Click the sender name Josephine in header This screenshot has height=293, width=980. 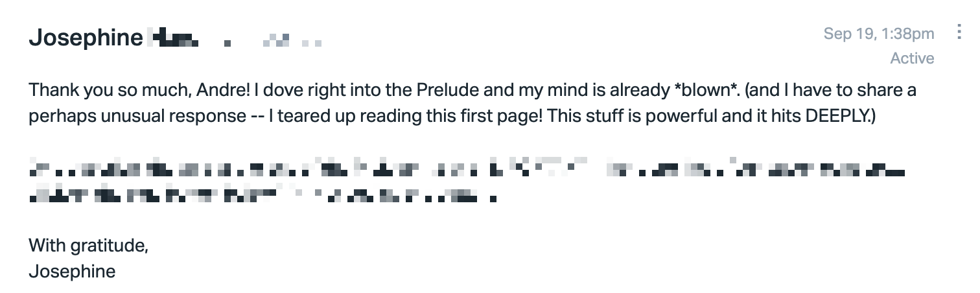click(x=86, y=38)
